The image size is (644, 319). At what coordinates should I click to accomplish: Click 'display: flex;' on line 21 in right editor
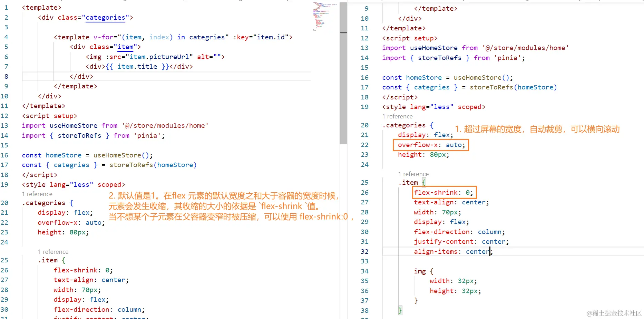(x=426, y=135)
